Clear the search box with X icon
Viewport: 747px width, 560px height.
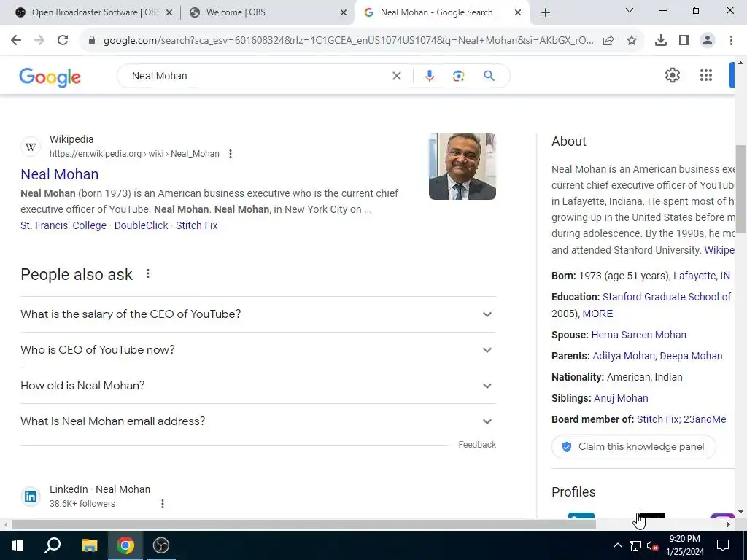pos(396,76)
